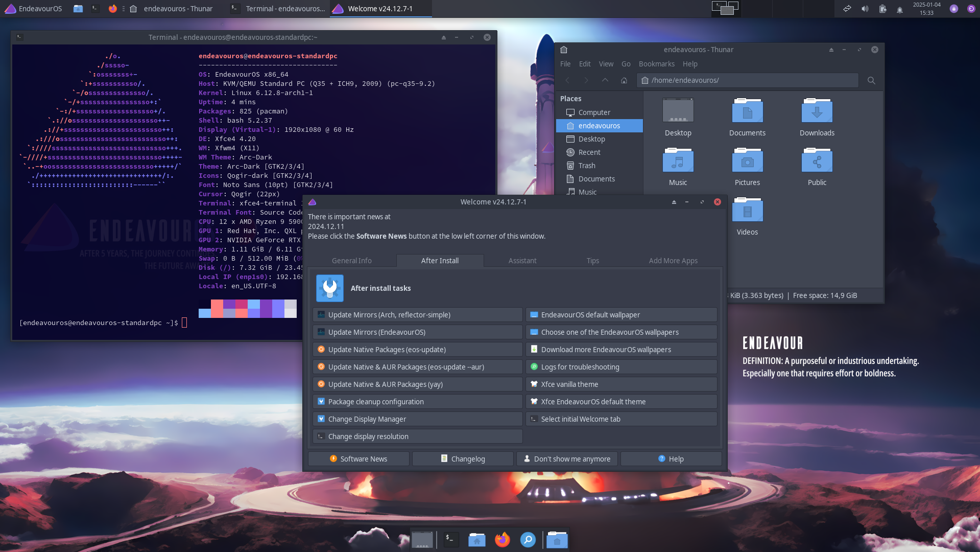Click show desktop icon in bottom dock

[x=422, y=539]
